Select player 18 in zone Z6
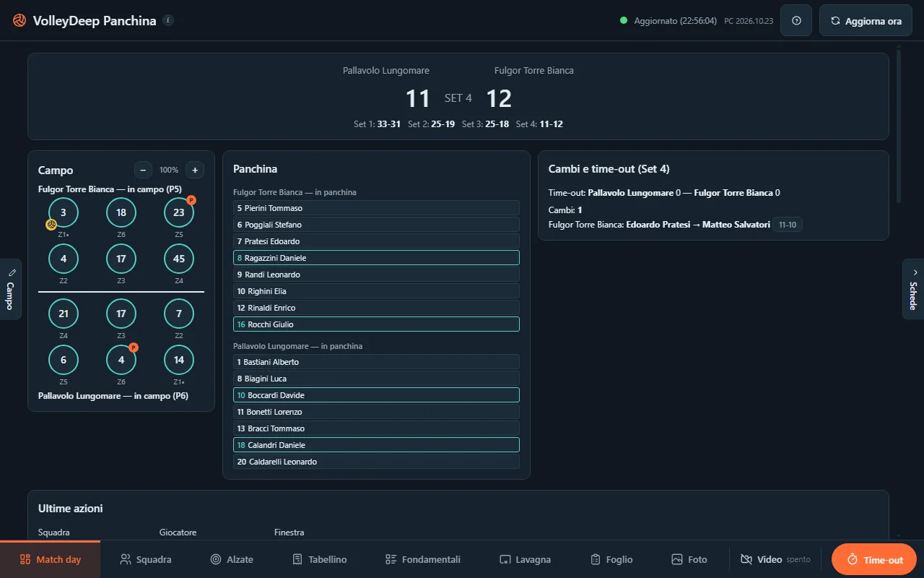 click(121, 212)
